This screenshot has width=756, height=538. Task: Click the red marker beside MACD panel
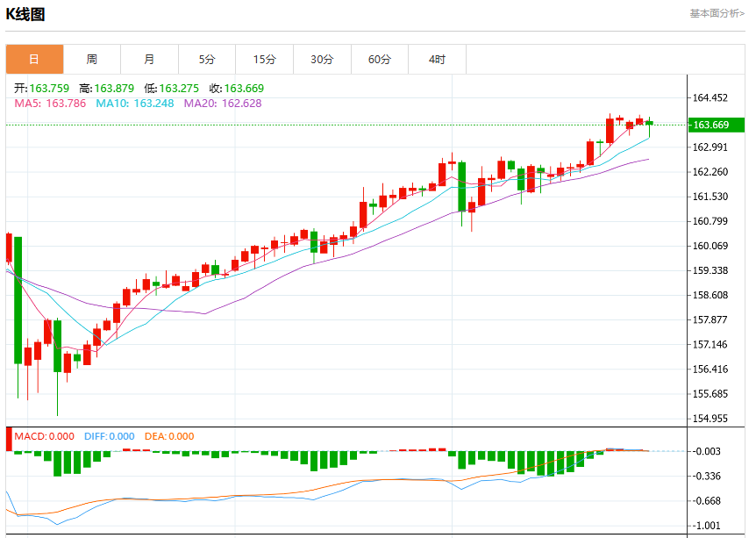click(9, 439)
